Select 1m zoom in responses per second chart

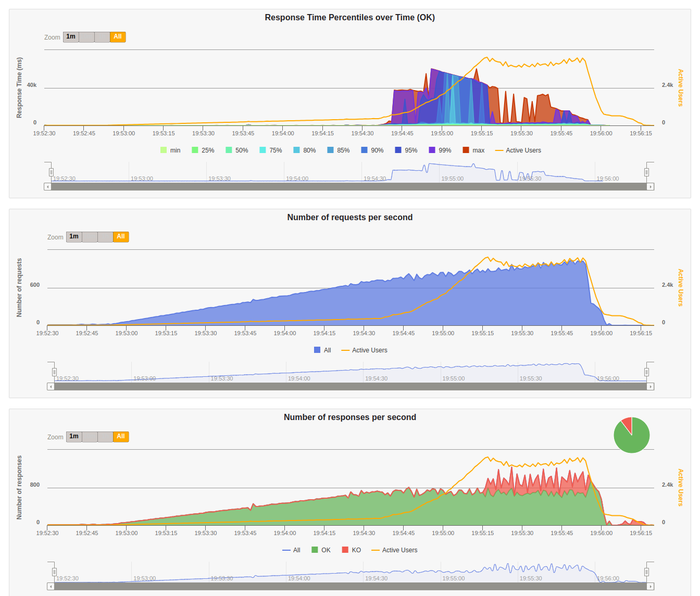pyautogui.click(x=74, y=437)
